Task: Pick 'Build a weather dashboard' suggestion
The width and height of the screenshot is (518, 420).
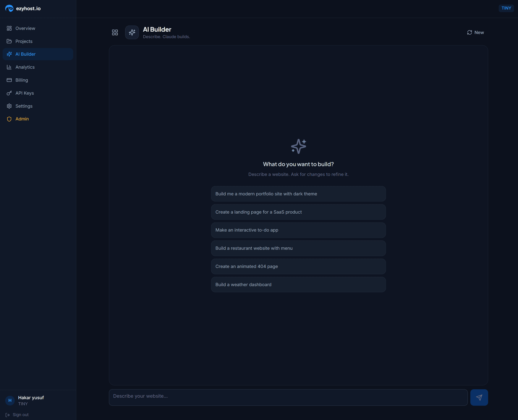Action: 298,285
